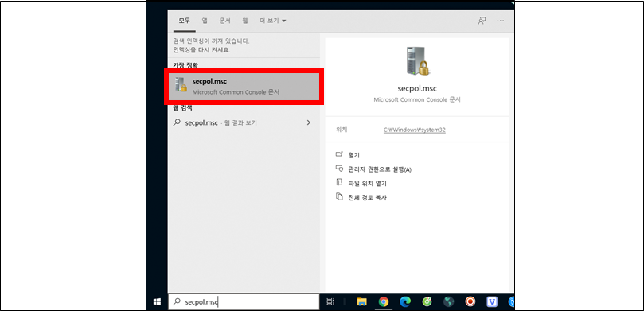Screen dimensions: 644x311
Task: Open the dark globe taskbar app
Action: pyautogui.click(x=448, y=302)
